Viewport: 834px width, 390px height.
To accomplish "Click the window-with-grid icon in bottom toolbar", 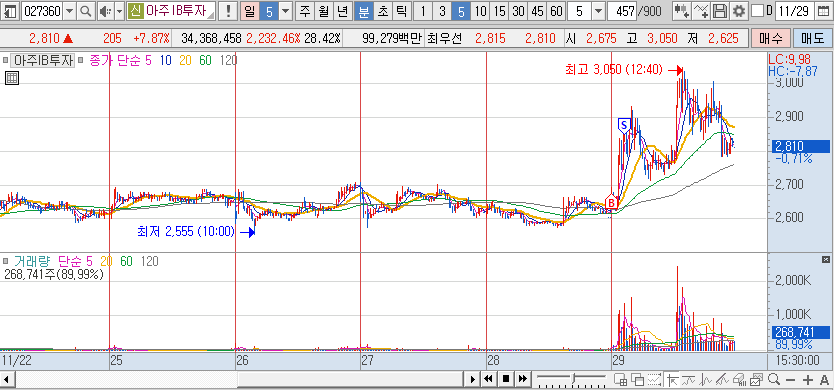I will coord(620,379).
